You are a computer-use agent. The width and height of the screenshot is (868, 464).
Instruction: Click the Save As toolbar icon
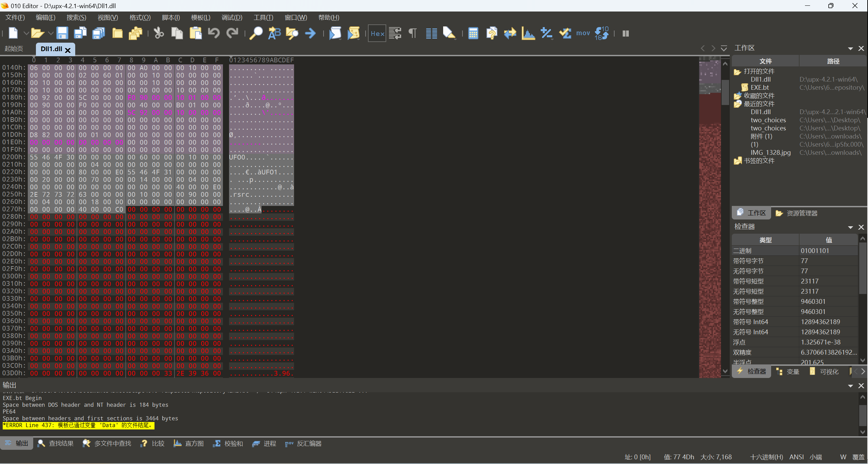[80, 33]
